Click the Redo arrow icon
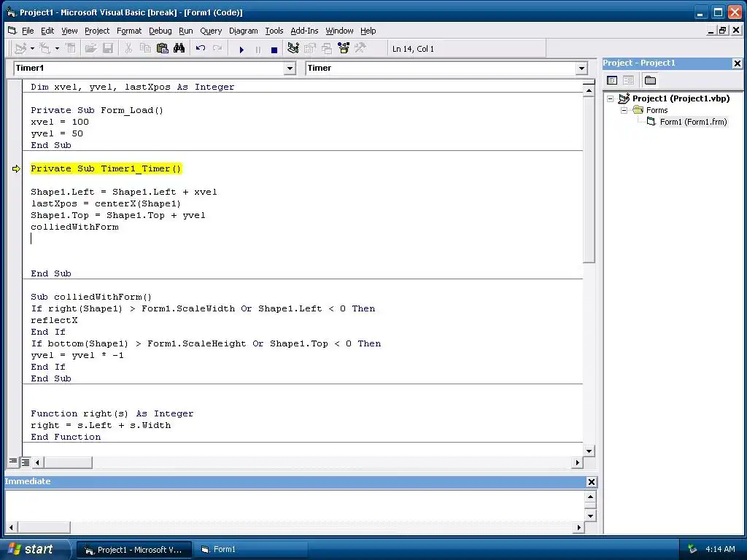 [x=217, y=49]
